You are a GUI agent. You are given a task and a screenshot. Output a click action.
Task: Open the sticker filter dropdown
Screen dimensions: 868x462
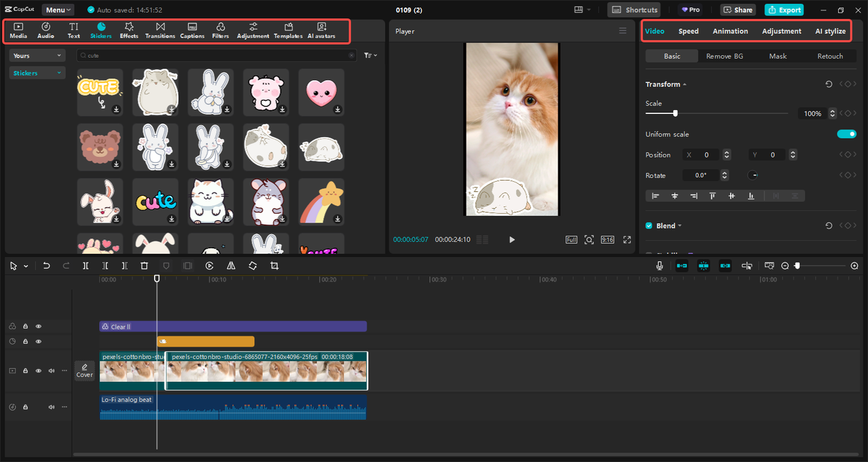[x=370, y=56]
